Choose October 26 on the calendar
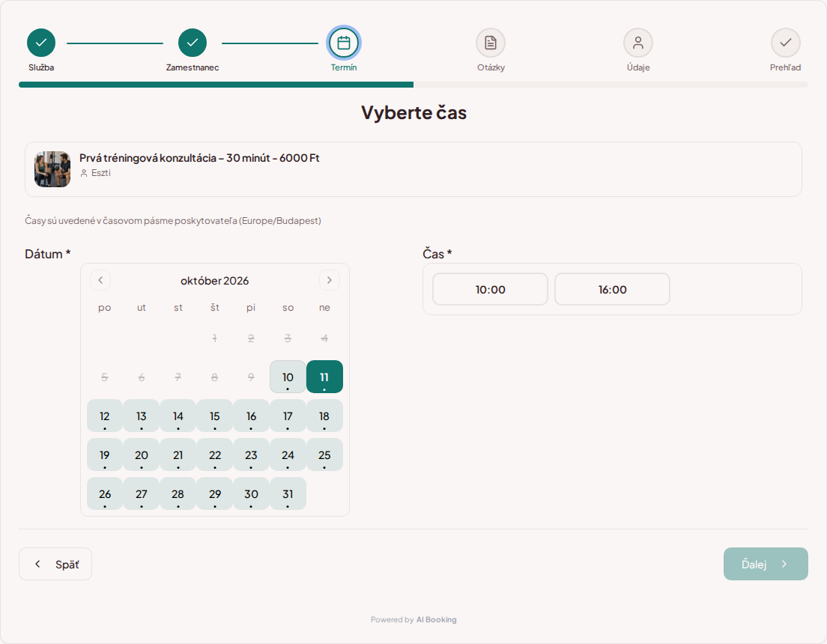The width and height of the screenshot is (827, 644). point(105,493)
